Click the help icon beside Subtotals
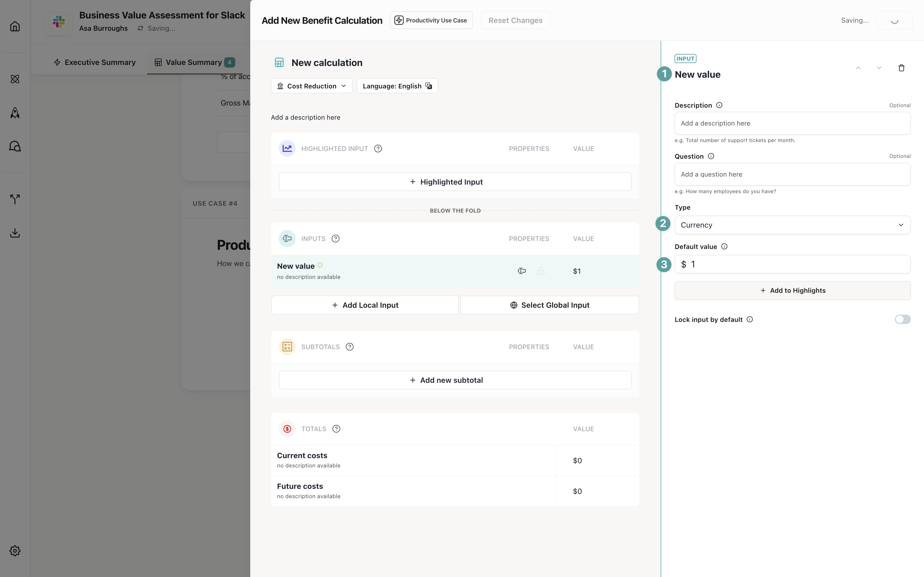 [x=349, y=347]
